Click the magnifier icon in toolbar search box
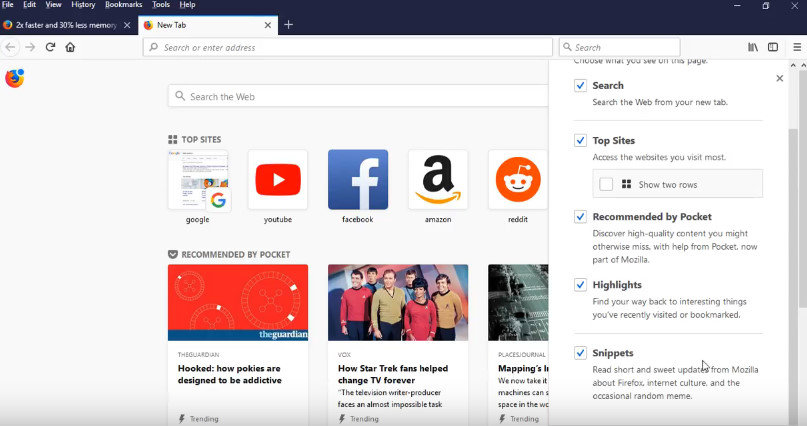This screenshot has height=426, width=807. click(x=567, y=47)
